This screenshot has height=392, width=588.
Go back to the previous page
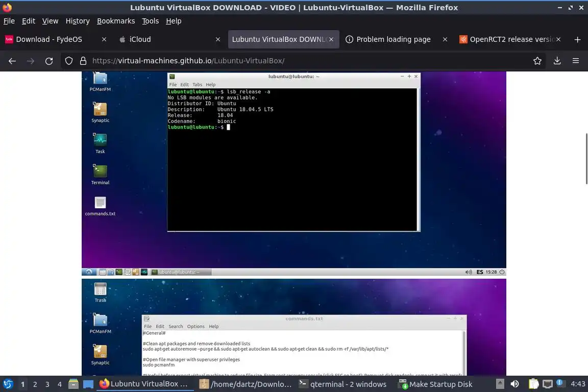tap(12, 61)
